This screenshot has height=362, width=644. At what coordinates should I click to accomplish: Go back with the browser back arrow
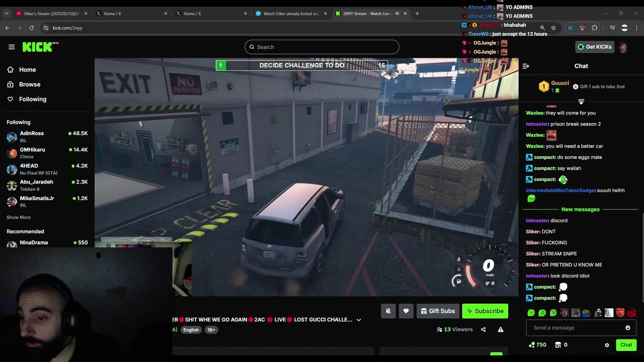pyautogui.click(x=7, y=28)
